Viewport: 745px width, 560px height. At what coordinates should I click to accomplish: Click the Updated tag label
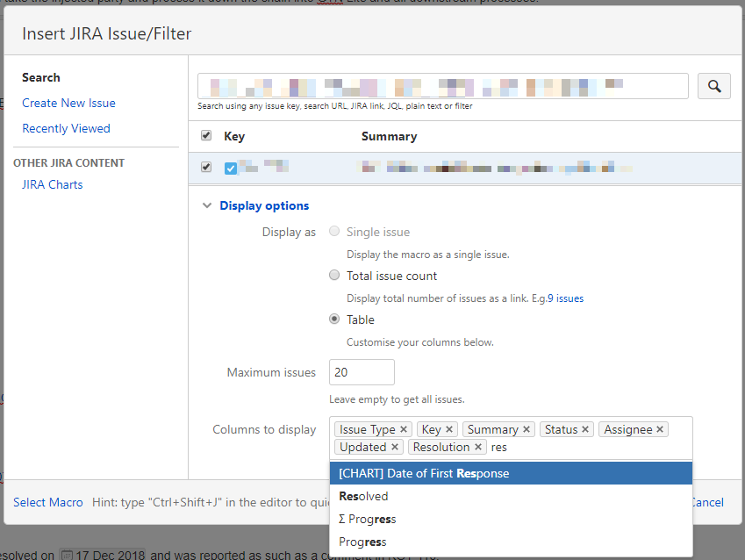[363, 447]
